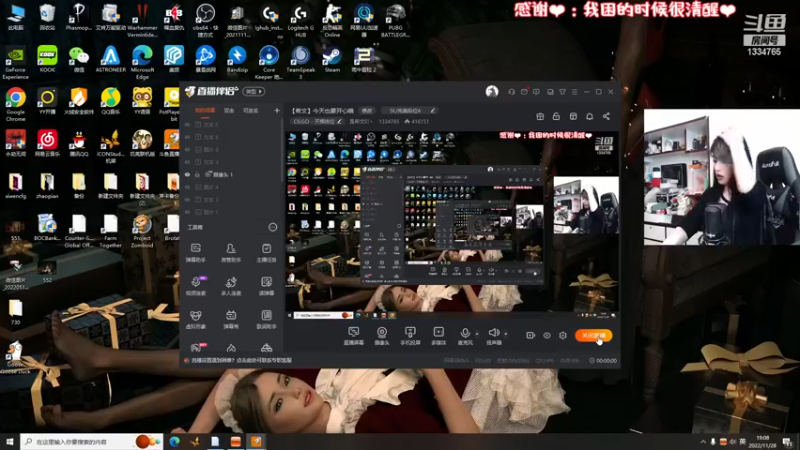Click the 修改 button beside stream title
The image size is (800, 450).
pos(367,111)
